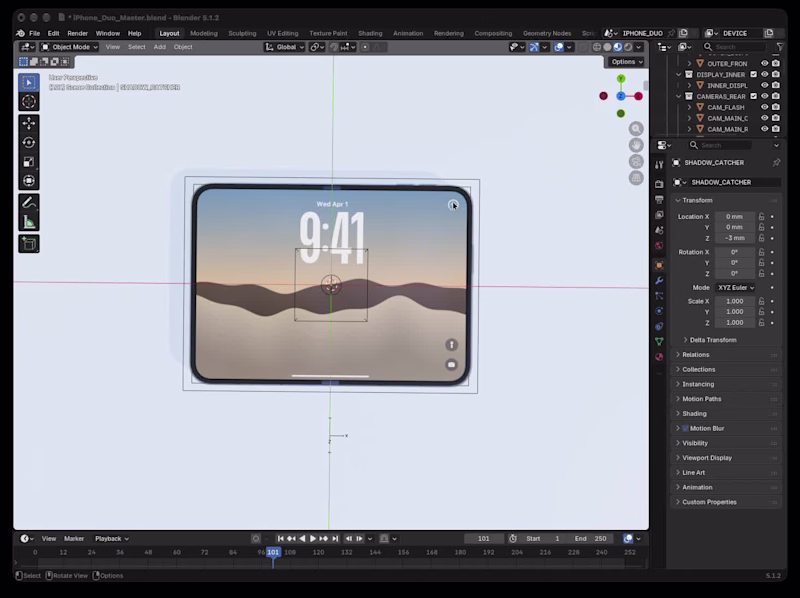Toggle the CAMERAS_REAR collection checkbox
The image size is (800, 598).
pyautogui.click(x=754, y=96)
